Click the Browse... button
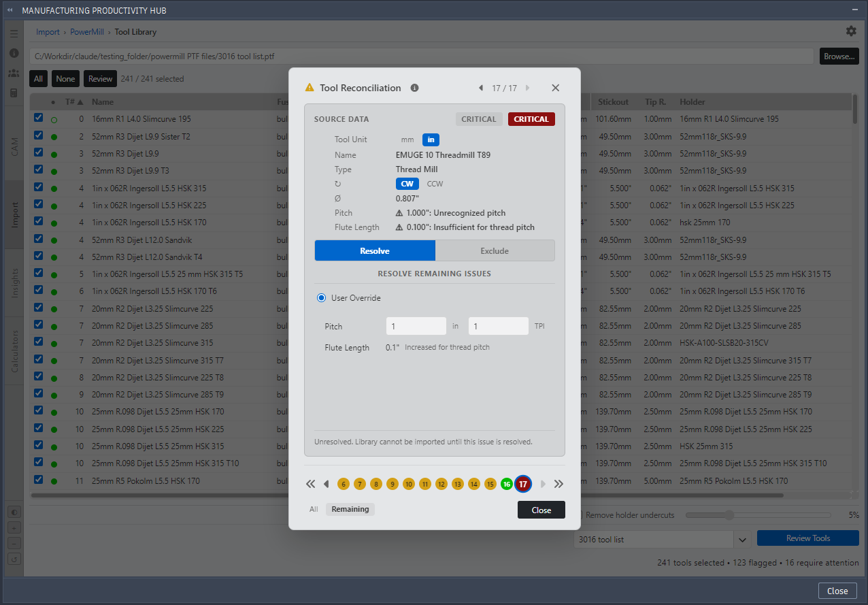Image resolution: width=868 pixels, height=605 pixels. 839,56
